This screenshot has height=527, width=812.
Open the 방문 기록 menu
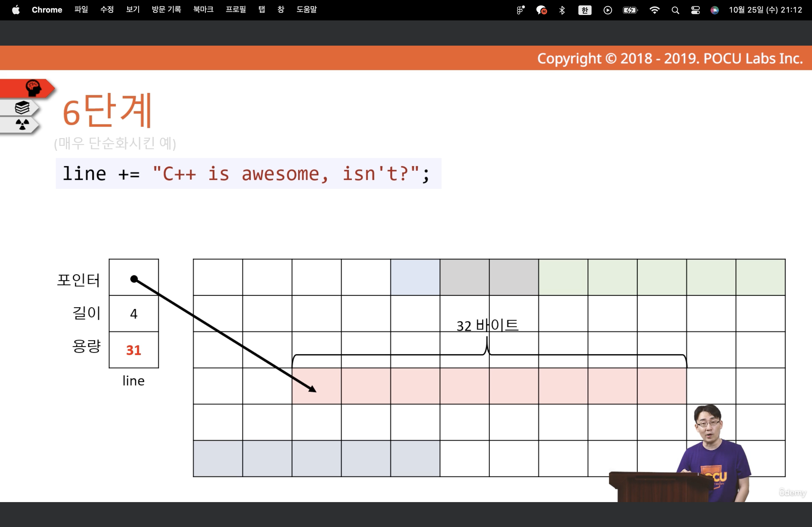click(166, 10)
